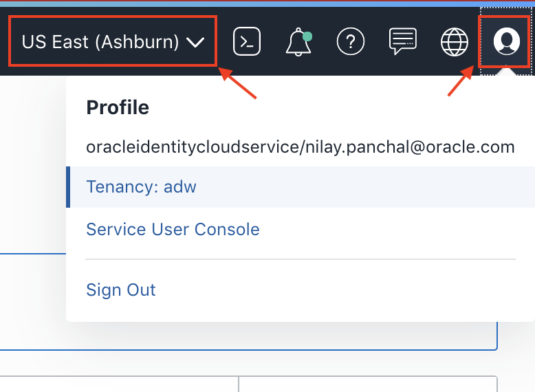Click the empty dark header area left of region

[4, 41]
